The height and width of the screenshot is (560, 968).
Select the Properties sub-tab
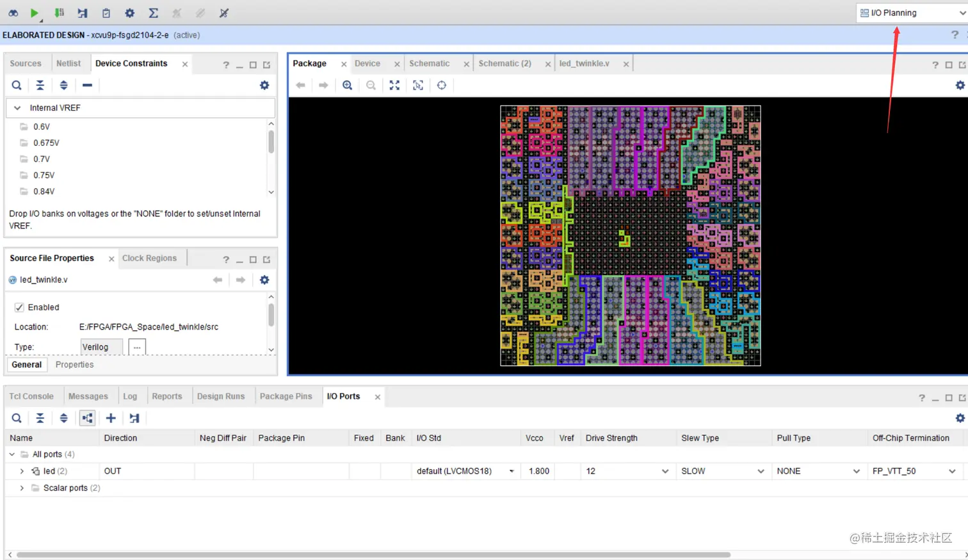pos(74,365)
